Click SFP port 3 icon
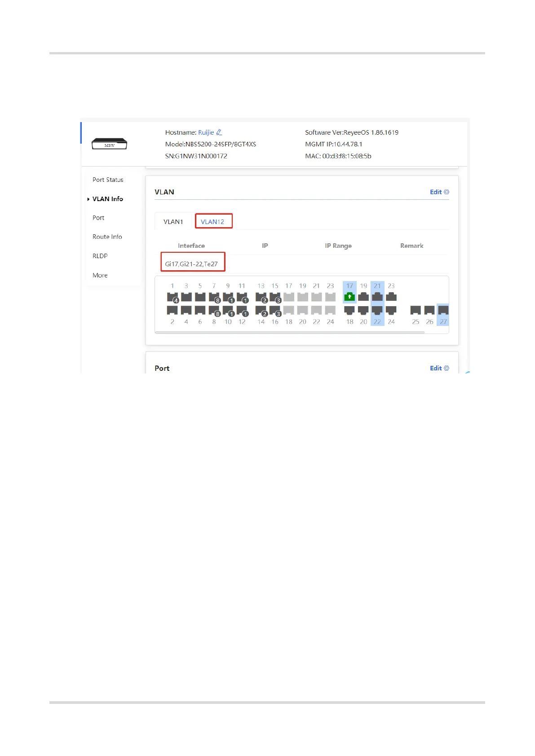This screenshot has height=756, width=535. point(186,297)
